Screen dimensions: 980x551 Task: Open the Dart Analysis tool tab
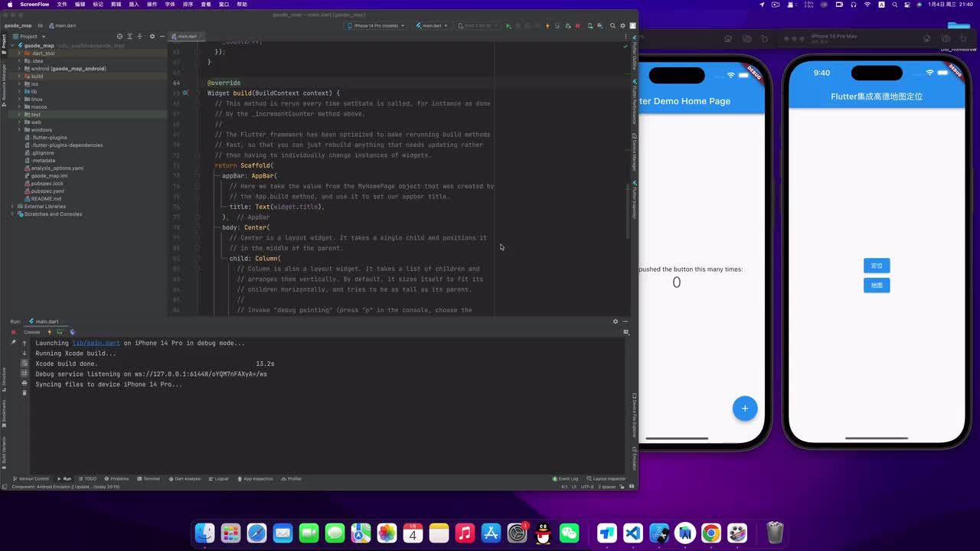click(x=185, y=479)
